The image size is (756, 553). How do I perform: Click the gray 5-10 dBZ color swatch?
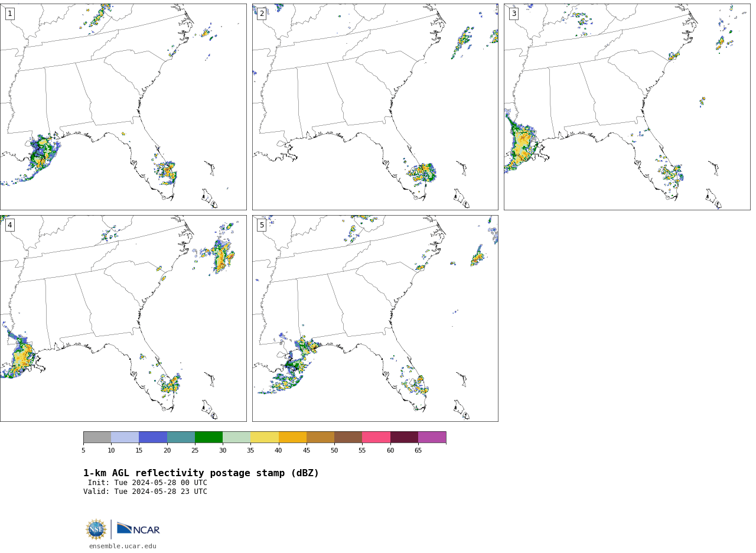(97, 437)
